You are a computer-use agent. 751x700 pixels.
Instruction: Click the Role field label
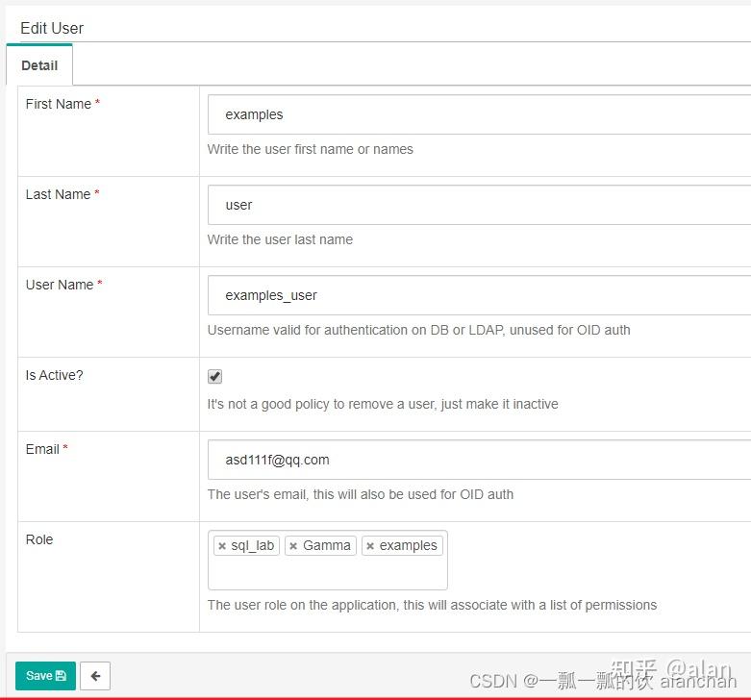pos(39,539)
